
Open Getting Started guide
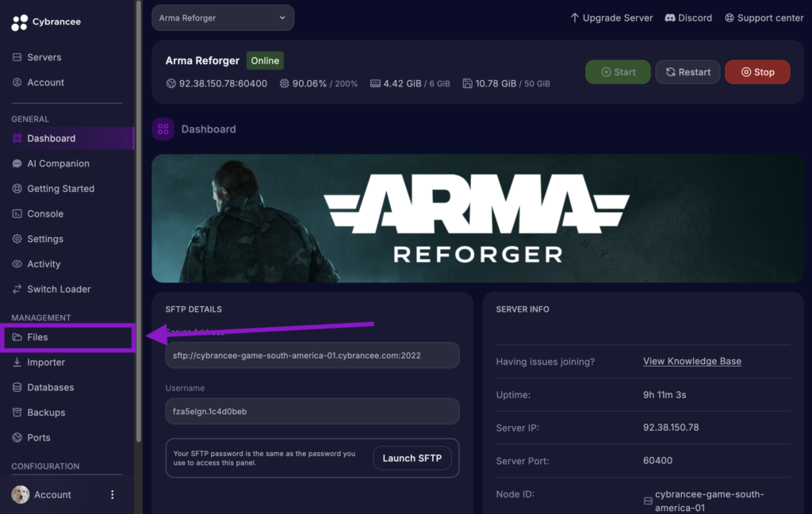60,189
